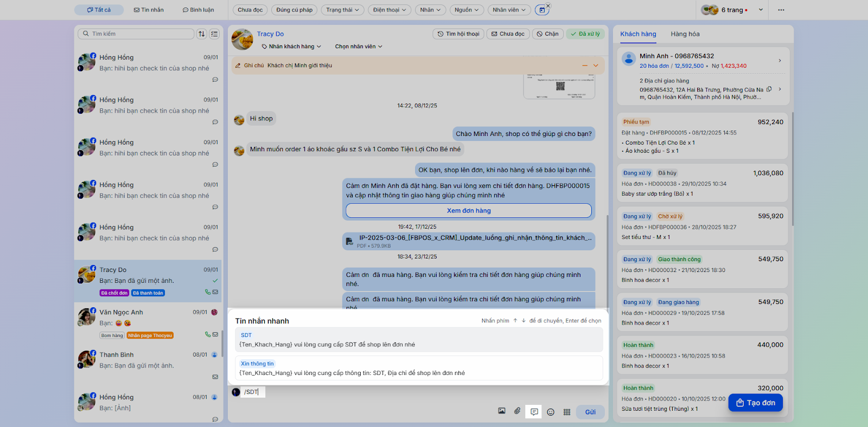Open the calendar date filter icon
This screenshot has height=427, width=868.
541,10
